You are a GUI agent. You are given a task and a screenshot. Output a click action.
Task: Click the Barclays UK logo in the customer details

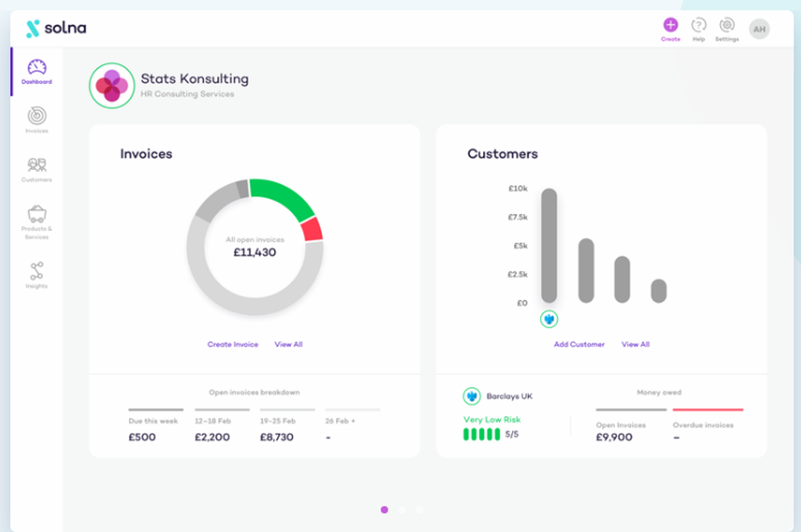click(x=472, y=396)
